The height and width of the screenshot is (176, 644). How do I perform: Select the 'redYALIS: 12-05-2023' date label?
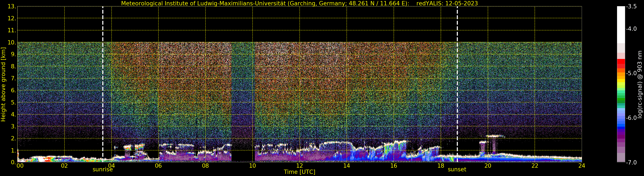(447, 3)
